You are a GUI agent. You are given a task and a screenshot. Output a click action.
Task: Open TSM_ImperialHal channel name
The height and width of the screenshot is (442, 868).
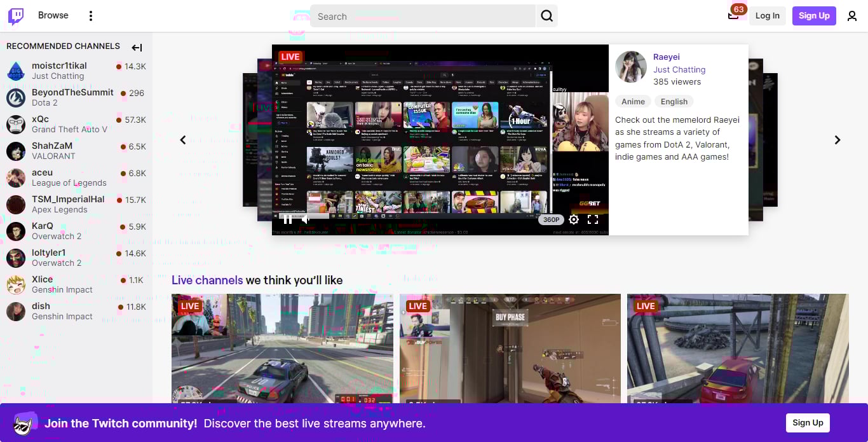point(68,199)
